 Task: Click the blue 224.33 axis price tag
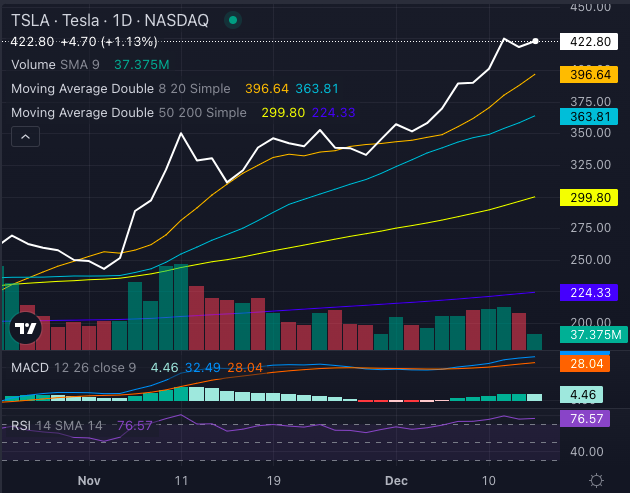click(590, 292)
